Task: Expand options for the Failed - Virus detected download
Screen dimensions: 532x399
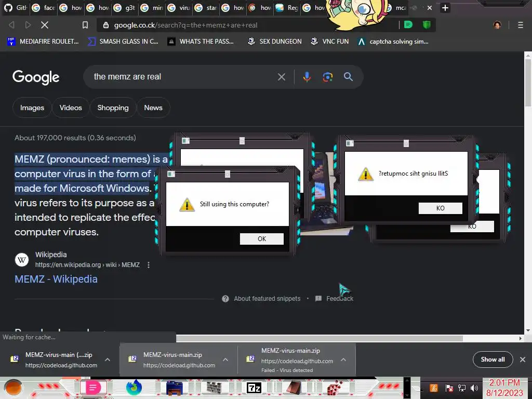Action: (x=343, y=360)
